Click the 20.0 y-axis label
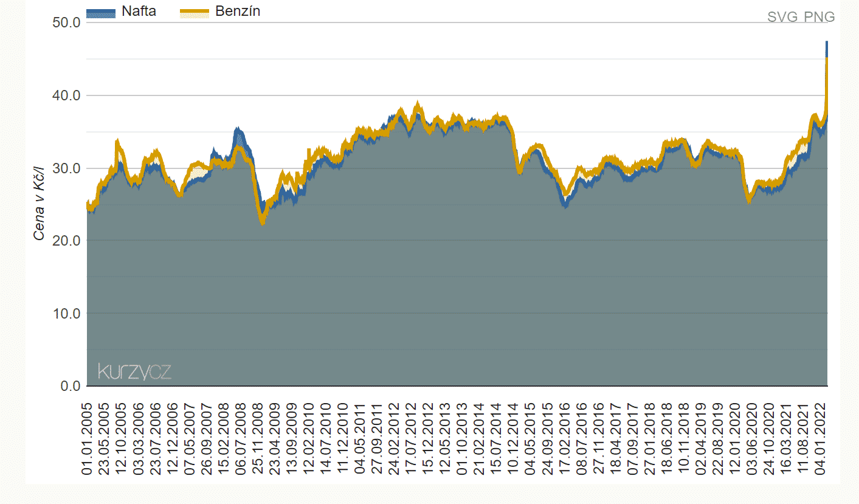 point(66,241)
